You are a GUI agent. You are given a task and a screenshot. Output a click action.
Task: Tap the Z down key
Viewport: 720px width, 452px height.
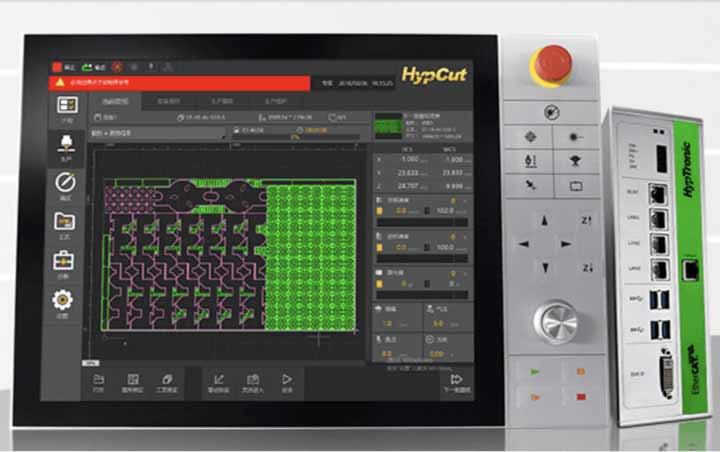click(x=587, y=267)
